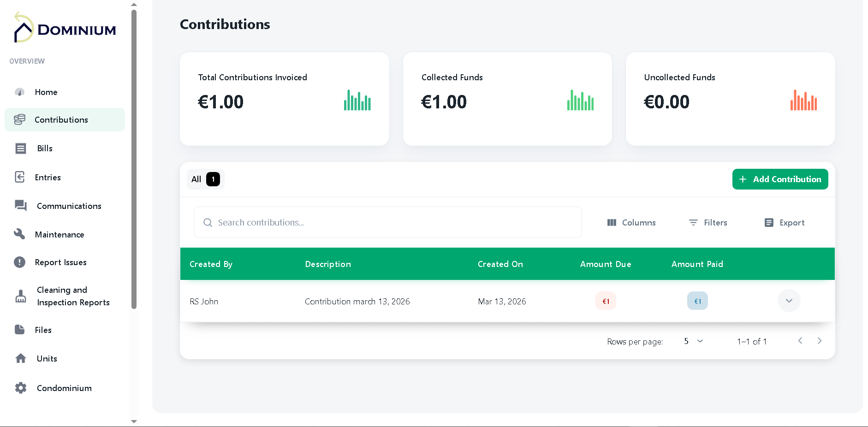Open the Rows per page selector

tap(692, 341)
